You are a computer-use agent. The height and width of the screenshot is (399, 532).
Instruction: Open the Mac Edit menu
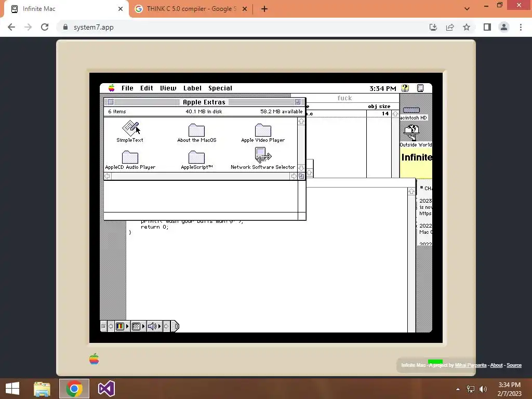[147, 88]
